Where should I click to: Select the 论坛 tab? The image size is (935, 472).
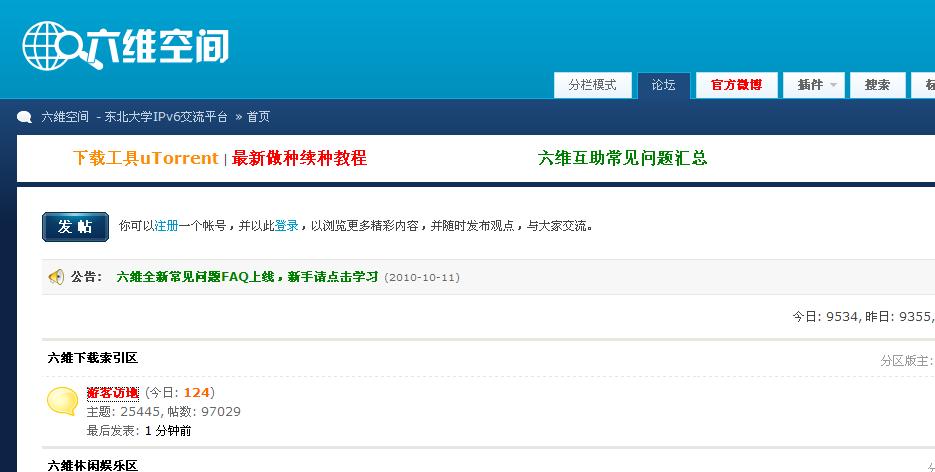(x=663, y=85)
